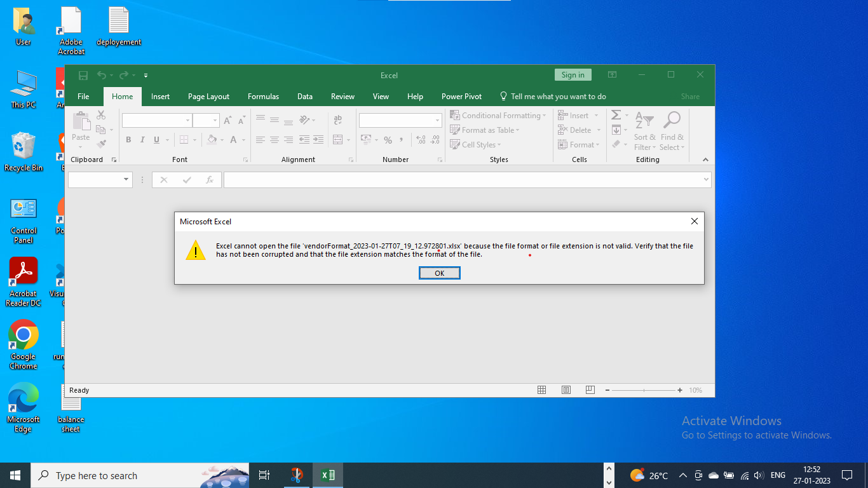Toggle Underline formatting button
This screenshot has width=868, height=488.
[x=156, y=140]
